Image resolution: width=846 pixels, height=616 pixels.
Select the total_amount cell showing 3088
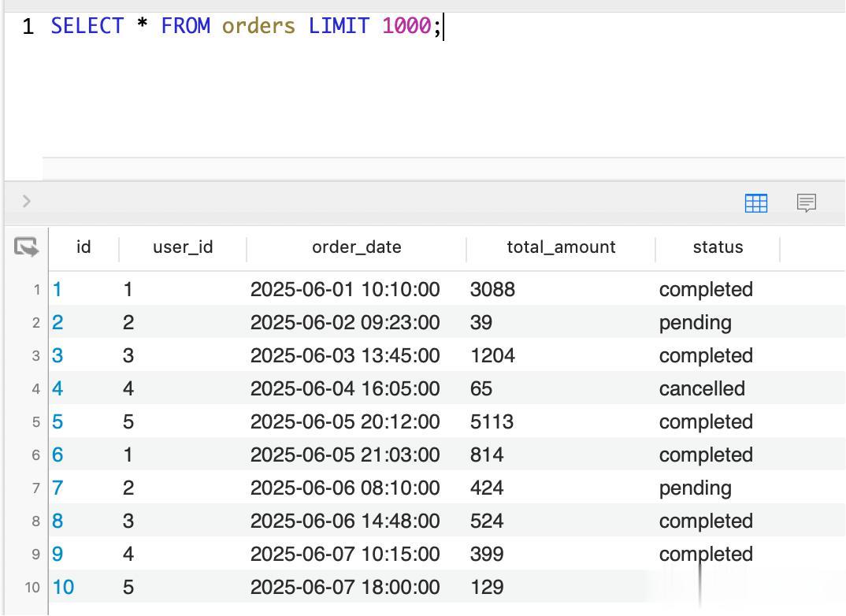492,290
